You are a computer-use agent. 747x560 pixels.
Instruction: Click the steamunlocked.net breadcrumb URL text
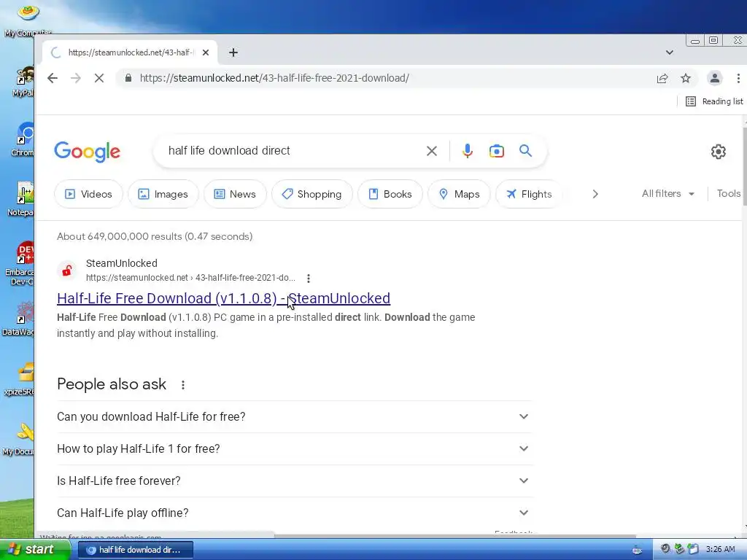(x=190, y=278)
